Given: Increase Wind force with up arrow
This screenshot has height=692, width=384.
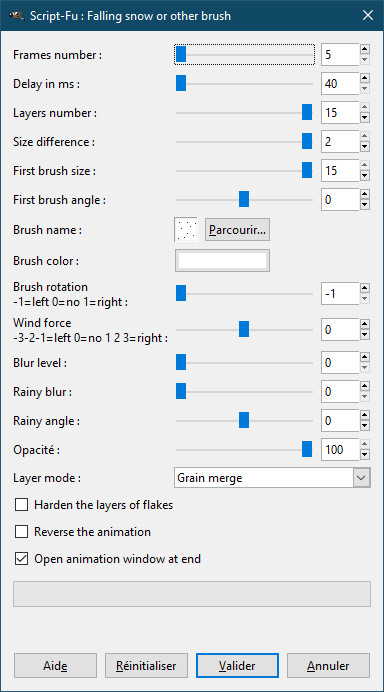Looking at the screenshot, I should pyautogui.click(x=365, y=324).
